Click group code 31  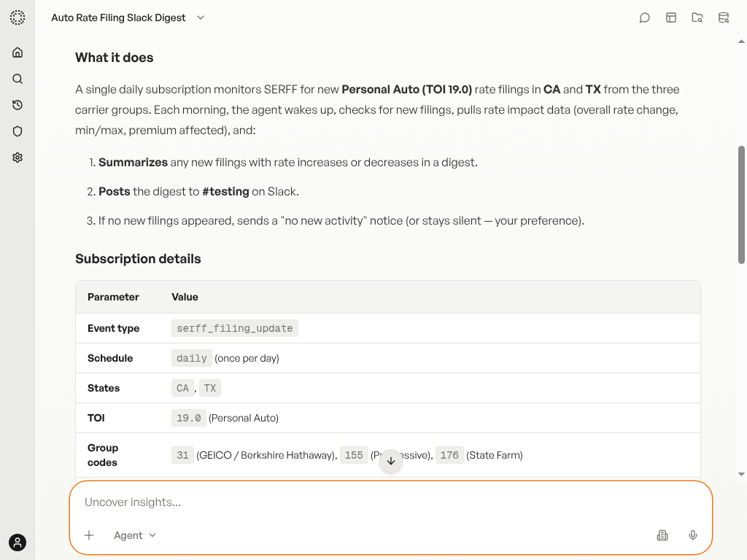182,455
